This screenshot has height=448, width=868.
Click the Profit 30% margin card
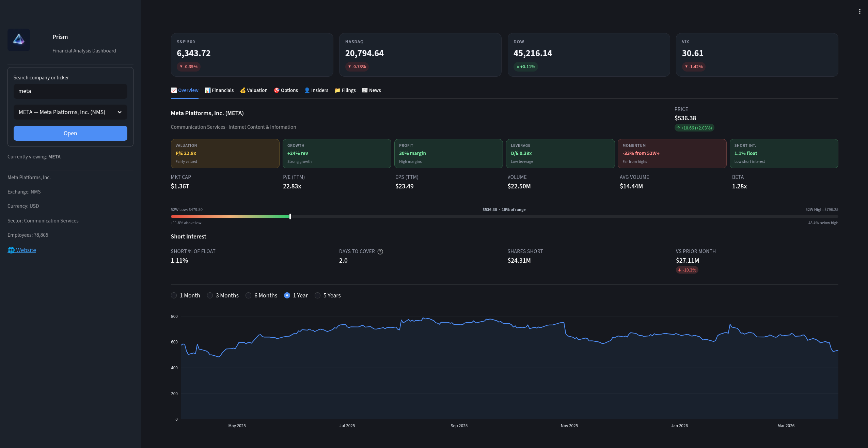pos(448,154)
